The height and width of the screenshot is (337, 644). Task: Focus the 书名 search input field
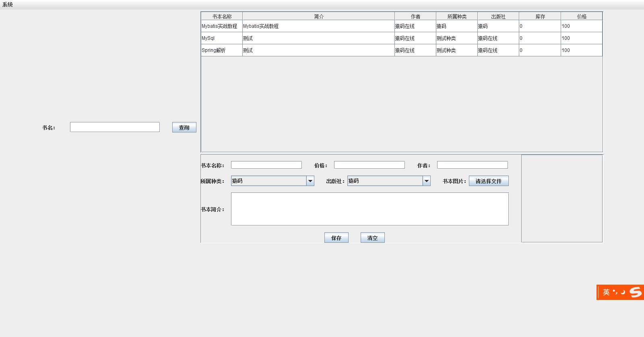click(x=115, y=127)
